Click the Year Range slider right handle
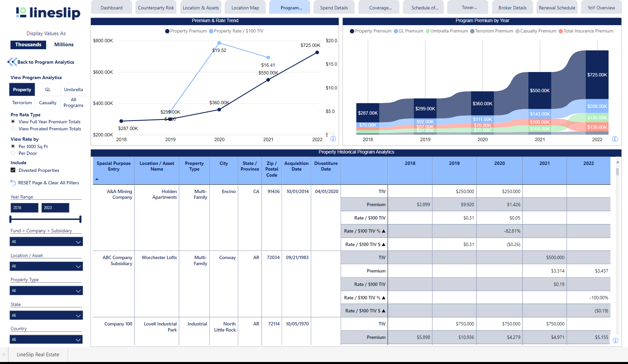 (x=80, y=219)
